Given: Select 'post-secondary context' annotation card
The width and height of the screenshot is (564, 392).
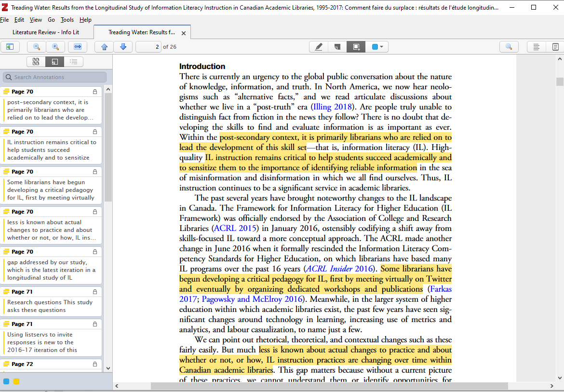Looking at the screenshot, I should pos(51,106).
